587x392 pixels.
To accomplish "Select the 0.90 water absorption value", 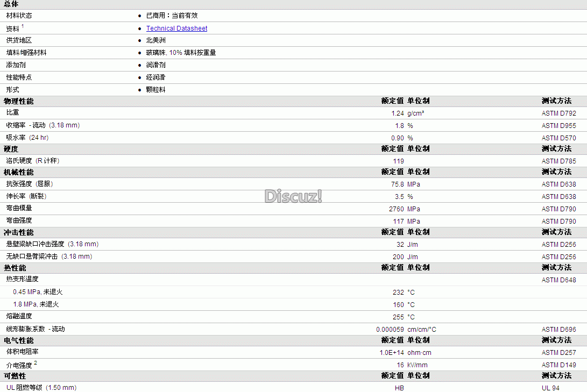I will (398, 138).
